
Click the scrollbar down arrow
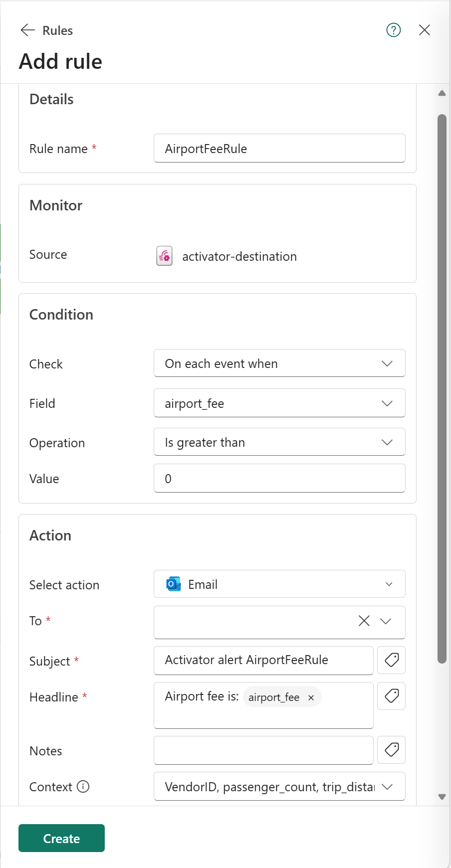(442, 797)
